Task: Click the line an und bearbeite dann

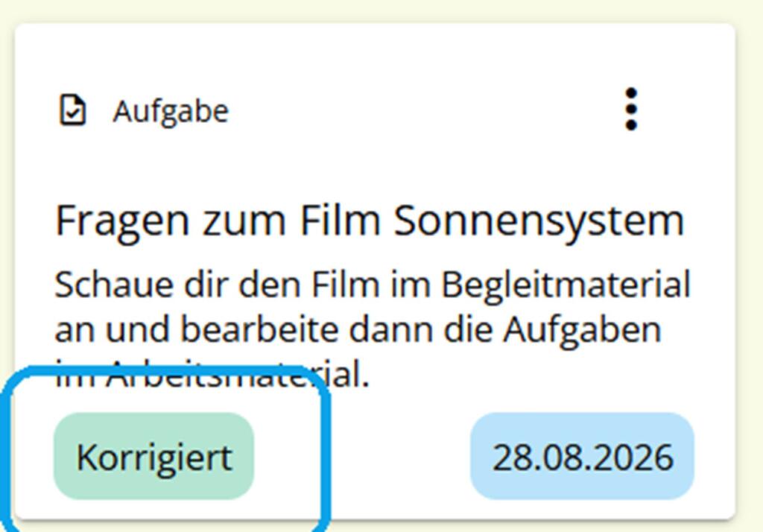Action: [x=358, y=330]
